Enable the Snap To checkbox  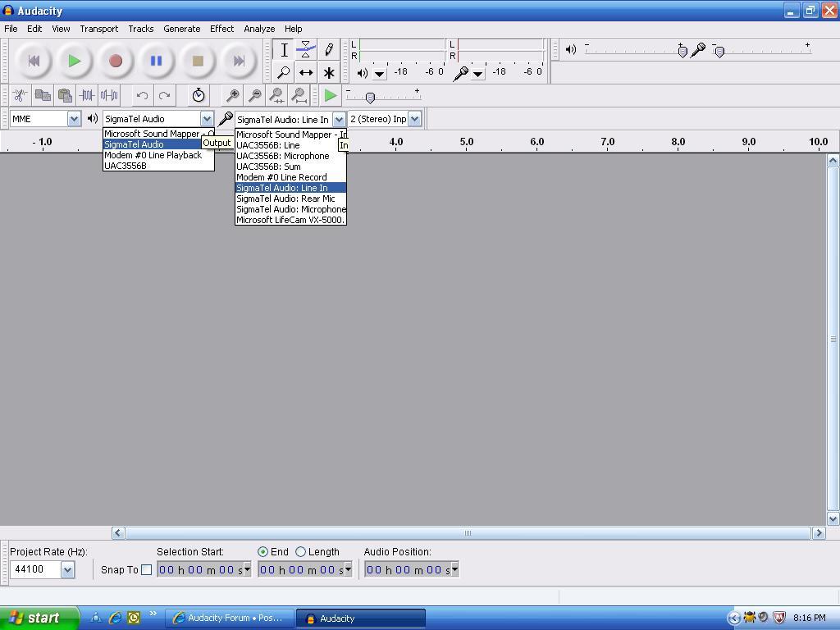point(146,569)
